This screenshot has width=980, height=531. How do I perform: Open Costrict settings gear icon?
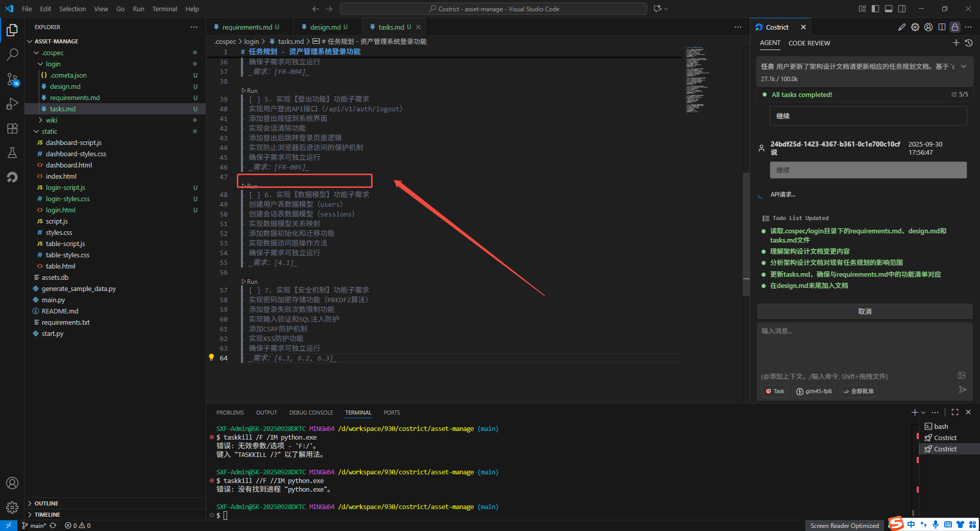coord(915,27)
